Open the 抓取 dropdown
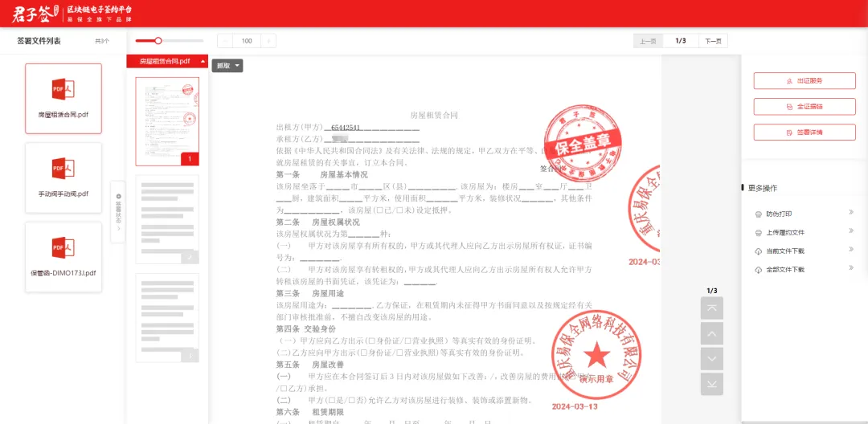This screenshot has height=424, width=868. (x=227, y=66)
